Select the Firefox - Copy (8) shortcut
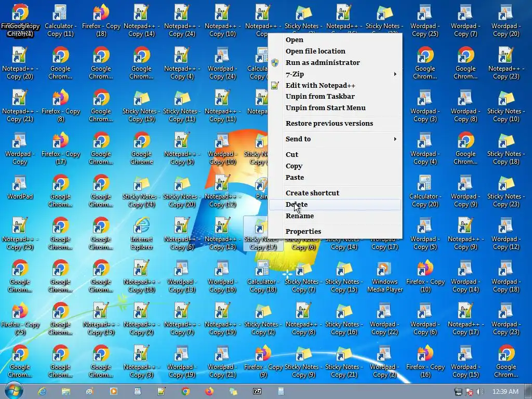Image resolution: width=532 pixels, height=399 pixels. coord(60,105)
